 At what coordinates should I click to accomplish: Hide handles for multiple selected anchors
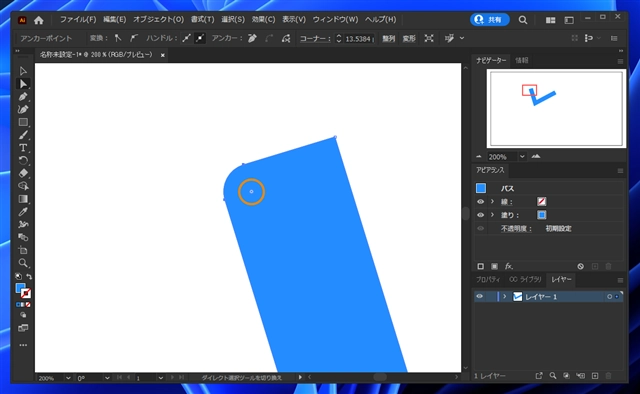[x=200, y=38]
